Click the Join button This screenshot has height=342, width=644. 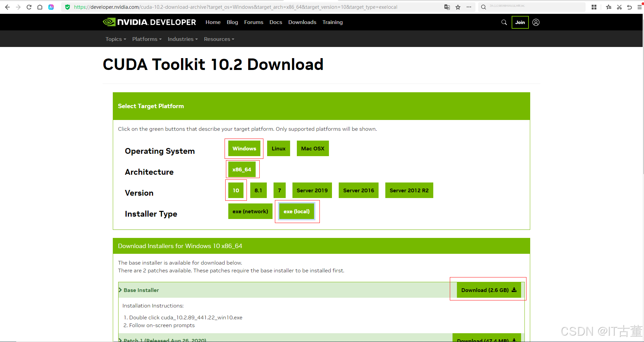520,22
